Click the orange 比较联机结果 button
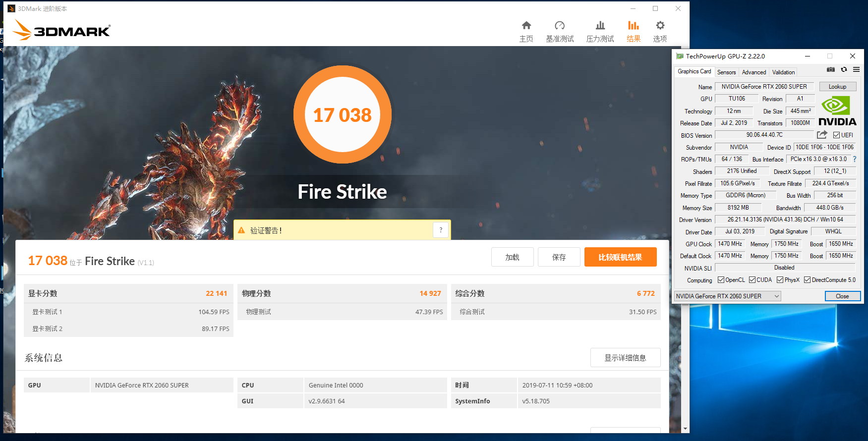 620,257
